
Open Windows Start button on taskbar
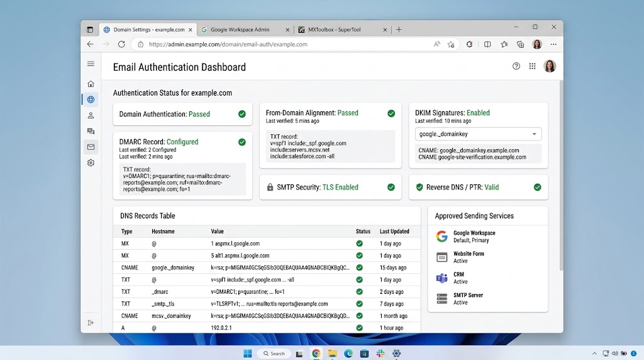tap(248, 354)
